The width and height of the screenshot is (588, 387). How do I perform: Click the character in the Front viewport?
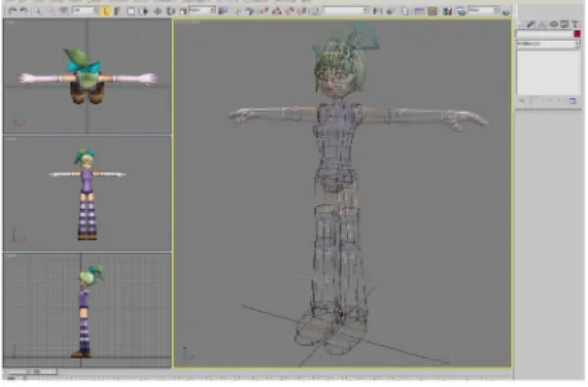(87, 194)
